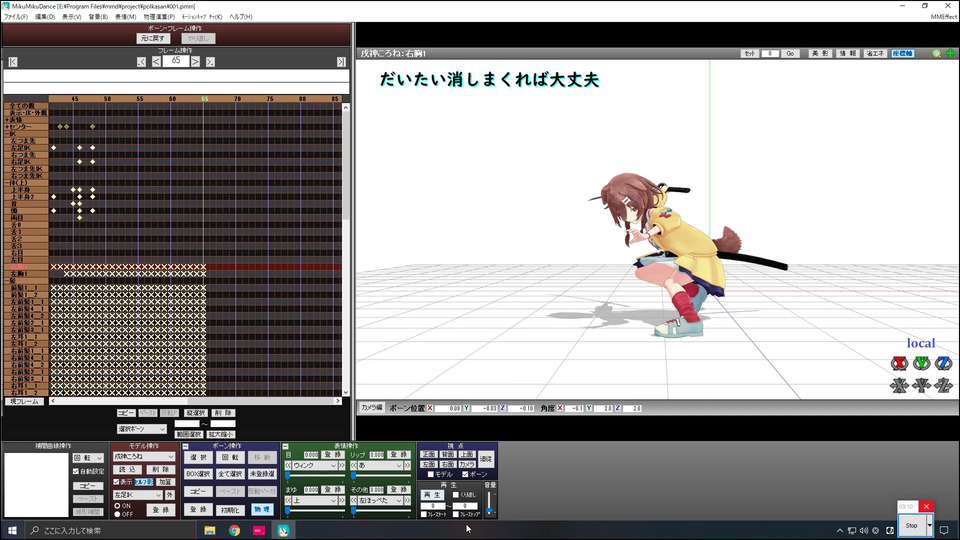This screenshot has width=960, height=540.
Task: Open the model selection dropdown 戌神ころね
Action: pos(144,457)
